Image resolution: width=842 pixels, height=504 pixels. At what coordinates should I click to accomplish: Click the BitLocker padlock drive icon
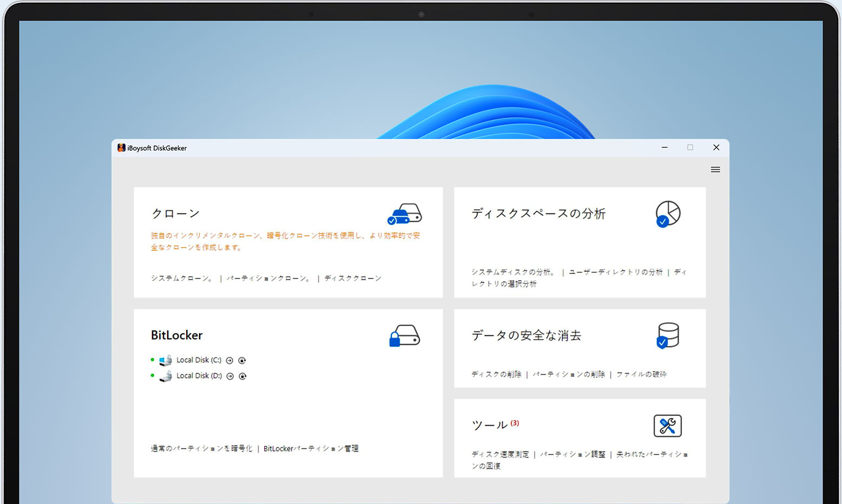pos(404,336)
